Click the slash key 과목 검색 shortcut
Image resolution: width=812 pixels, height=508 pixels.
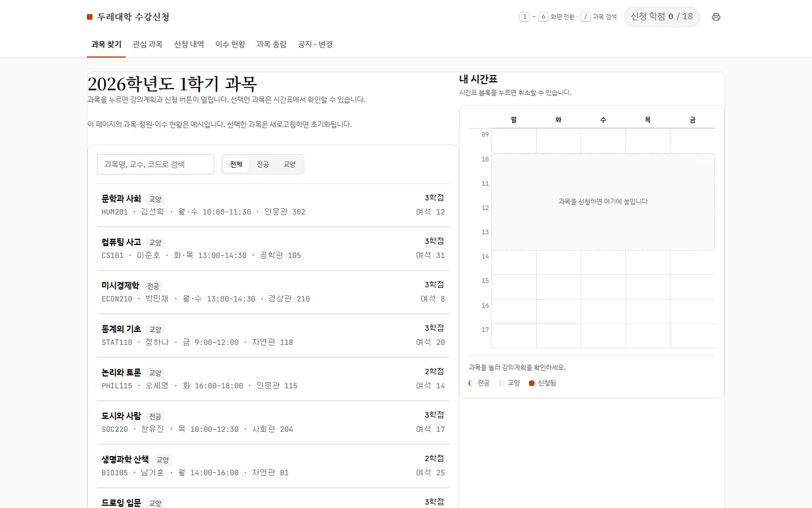click(585, 17)
